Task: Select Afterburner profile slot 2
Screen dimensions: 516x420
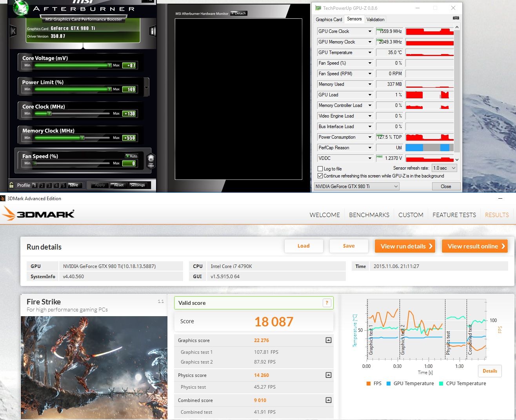Action: (x=42, y=185)
